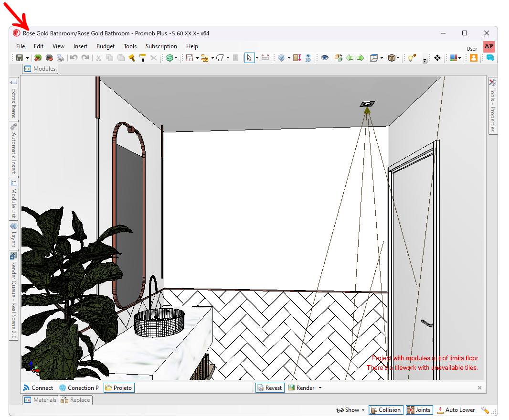Screen dimensions: 509x420
Task: Click the orange user account icon
Action: click(474, 58)
